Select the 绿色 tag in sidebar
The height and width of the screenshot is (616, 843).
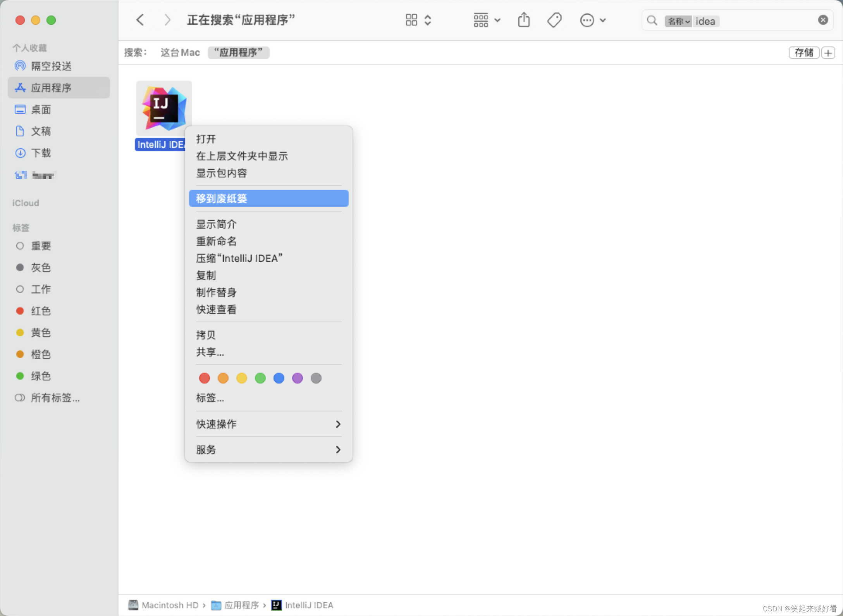(58, 376)
